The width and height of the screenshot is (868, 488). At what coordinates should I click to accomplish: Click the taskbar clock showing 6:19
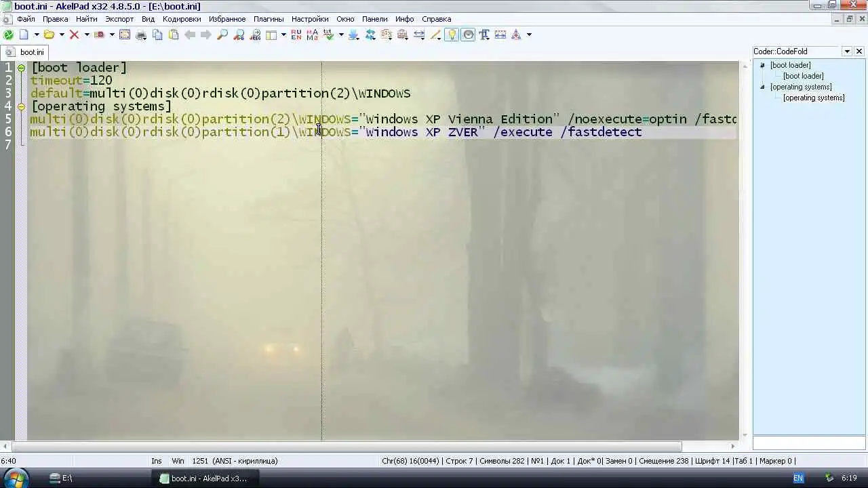849,479
